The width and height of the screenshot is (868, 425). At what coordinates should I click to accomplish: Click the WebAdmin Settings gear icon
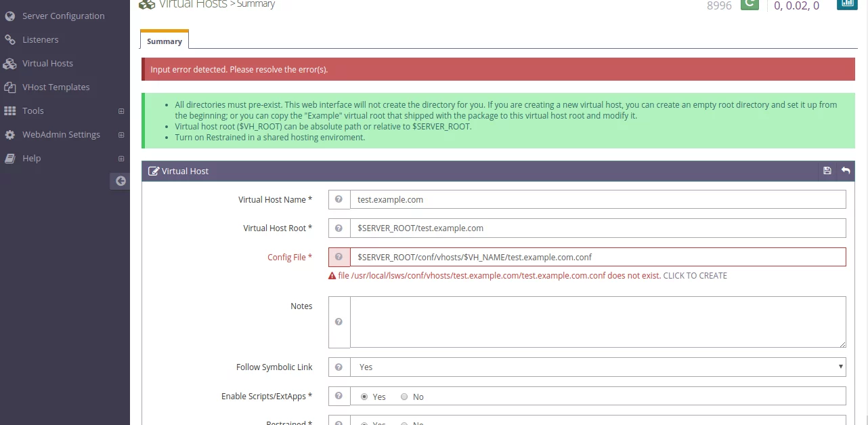tap(9, 135)
